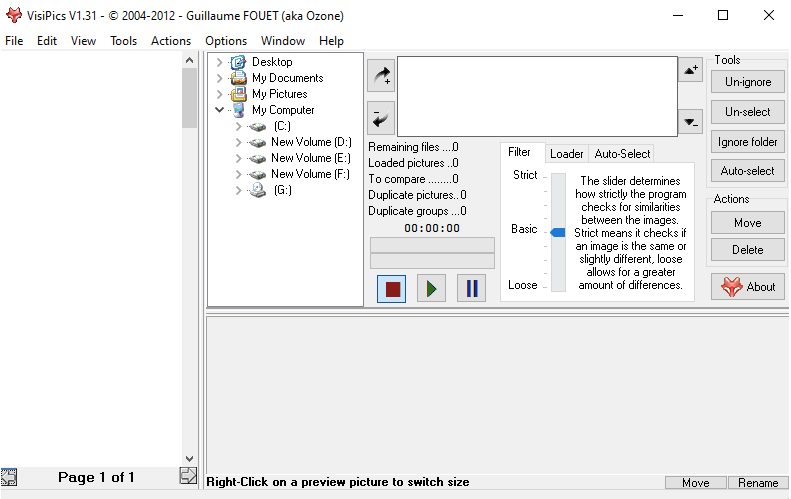Click the Page 1 of 1 label
The image size is (791, 499).
[x=96, y=477]
